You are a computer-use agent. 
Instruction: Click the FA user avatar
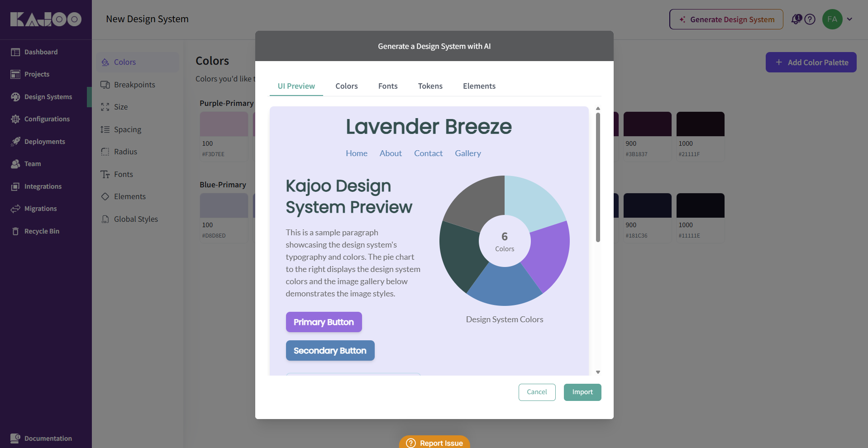tap(832, 19)
